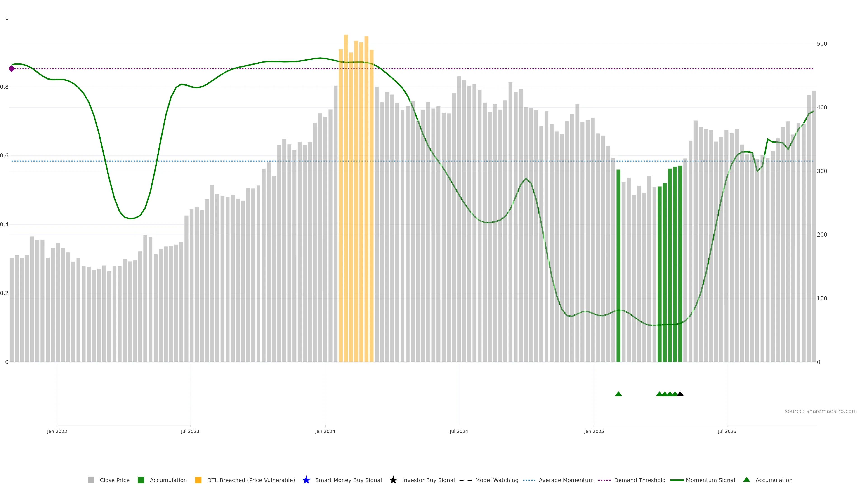Click the tallest orange DTL Breached bar

[x=346, y=202]
